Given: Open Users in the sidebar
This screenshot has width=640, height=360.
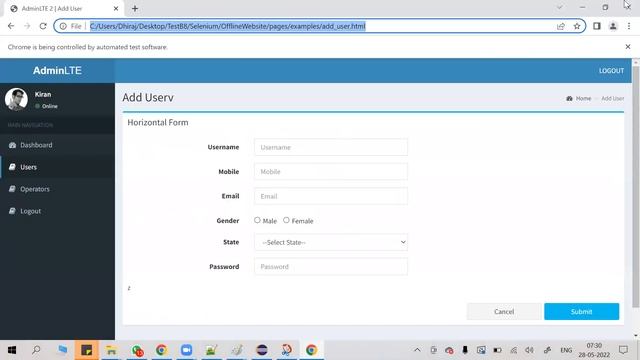Looking at the screenshot, I should click(x=57, y=167).
